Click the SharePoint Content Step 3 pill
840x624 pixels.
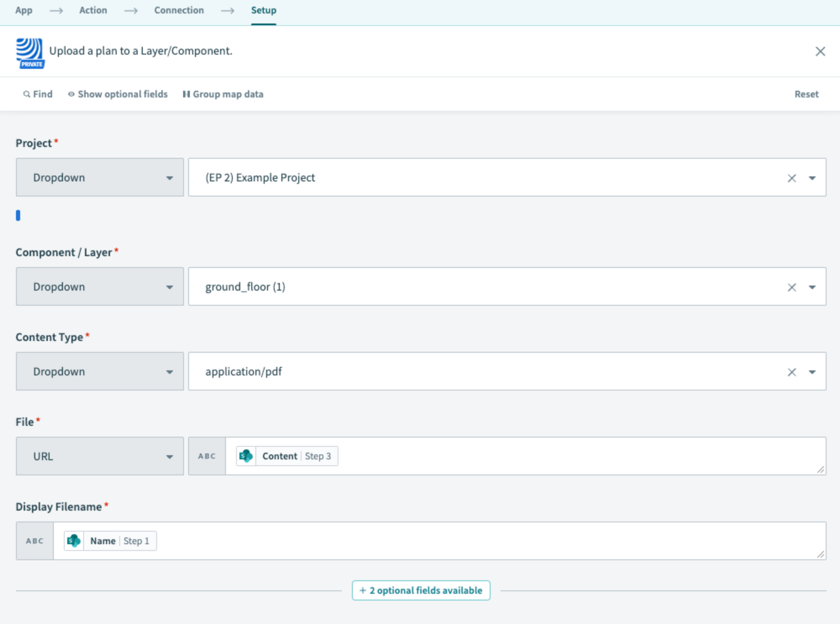click(x=287, y=456)
